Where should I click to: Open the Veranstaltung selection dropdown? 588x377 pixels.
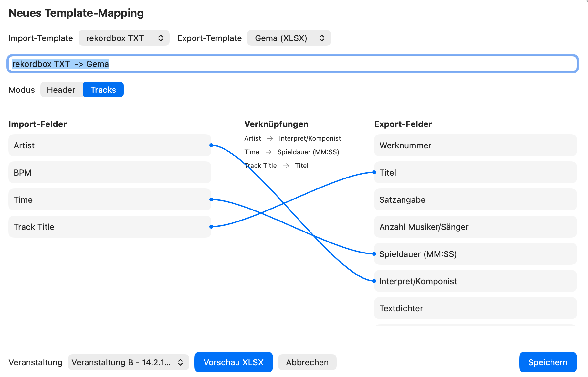click(128, 362)
